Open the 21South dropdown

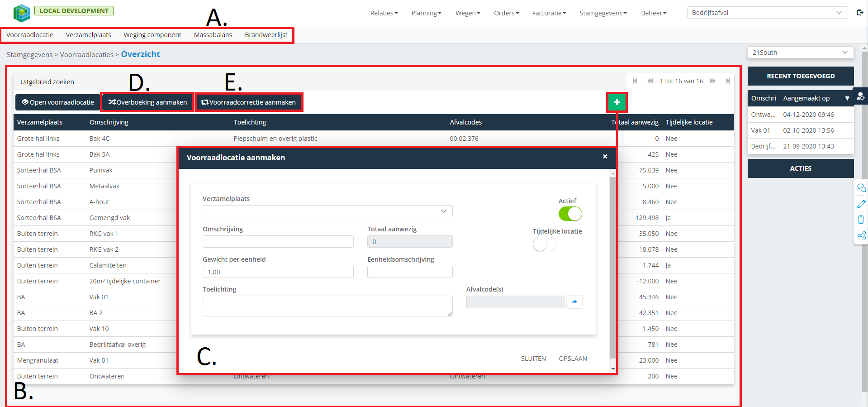click(x=800, y=53)
